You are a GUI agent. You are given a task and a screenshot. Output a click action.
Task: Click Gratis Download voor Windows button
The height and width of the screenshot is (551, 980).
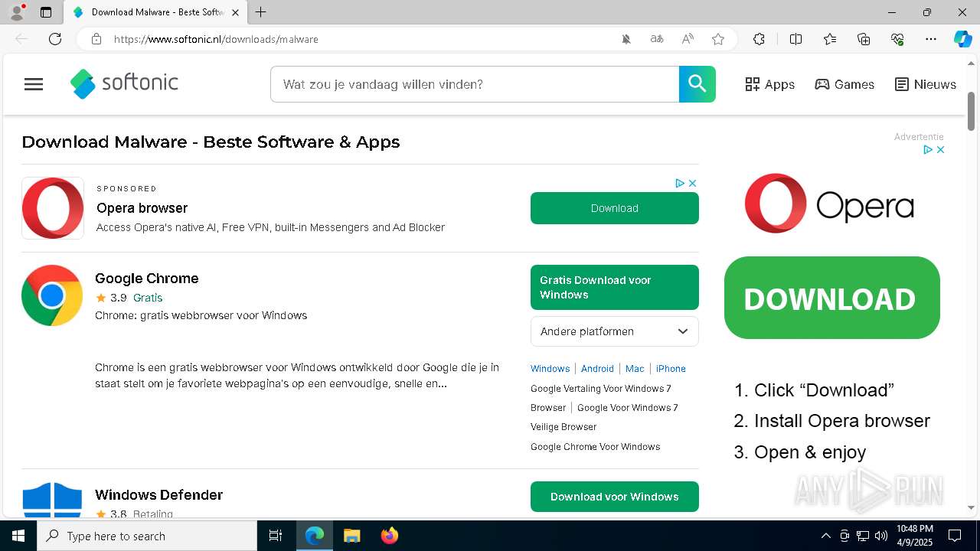pyautogui.click(x=614, y=287)
